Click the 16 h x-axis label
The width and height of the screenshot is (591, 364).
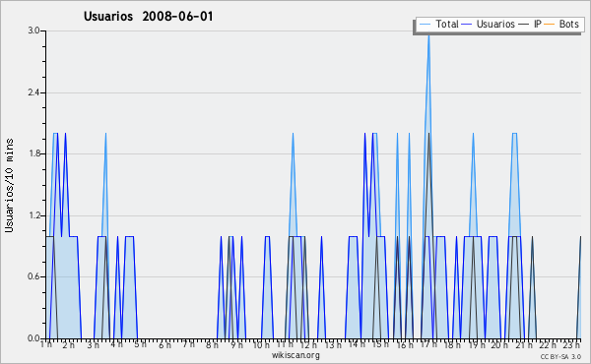coord(405,344)
